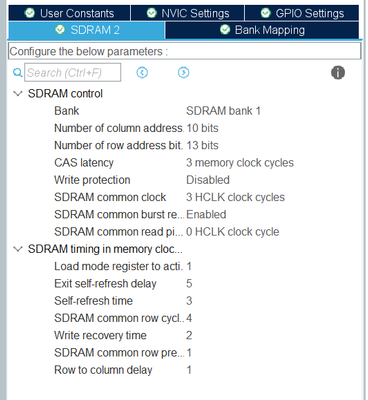Switch to the Bank Mapping tab
Image resolution: width=368 pixels, height=400 pixels.
pyautogui.click(x=262, y=30)
